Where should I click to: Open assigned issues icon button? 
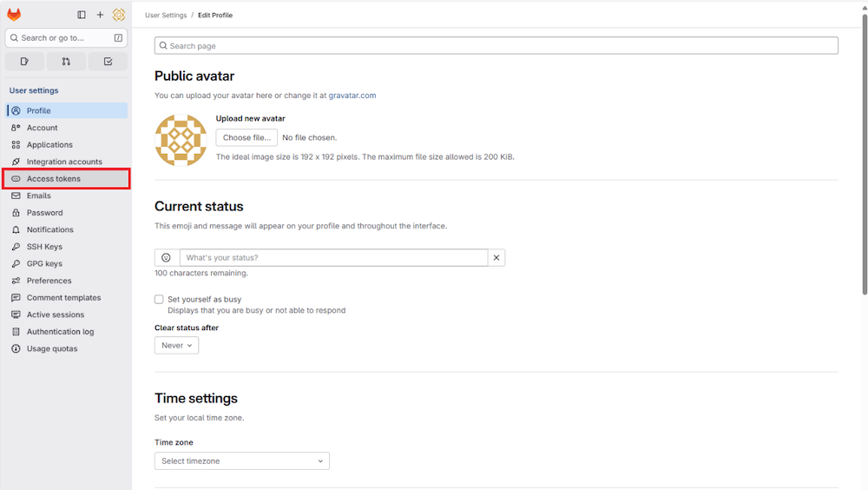[24, 62]
